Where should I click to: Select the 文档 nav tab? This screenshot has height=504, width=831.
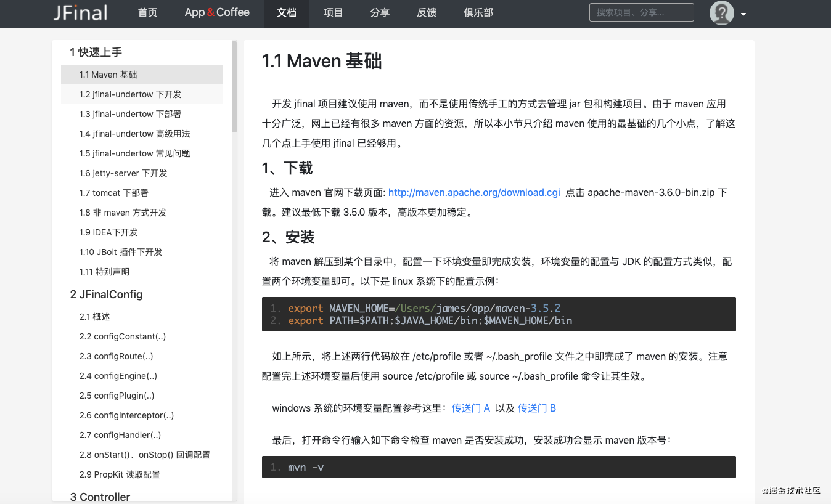click(287, 13)
